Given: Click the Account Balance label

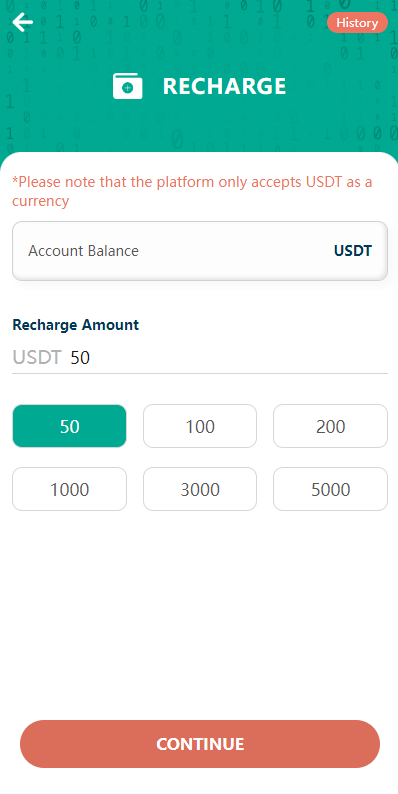Looking at the screenshot, I should [x=84, y=251].
